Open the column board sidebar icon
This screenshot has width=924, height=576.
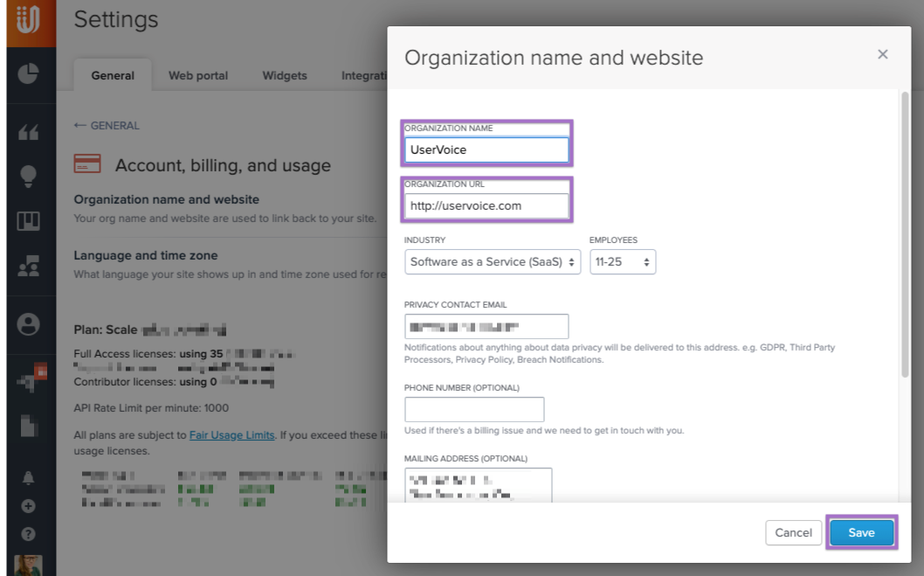(x=28, y=220)
